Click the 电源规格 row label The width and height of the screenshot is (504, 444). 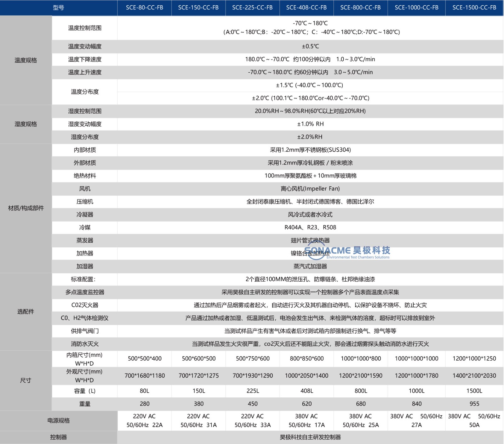pos(59,420)
